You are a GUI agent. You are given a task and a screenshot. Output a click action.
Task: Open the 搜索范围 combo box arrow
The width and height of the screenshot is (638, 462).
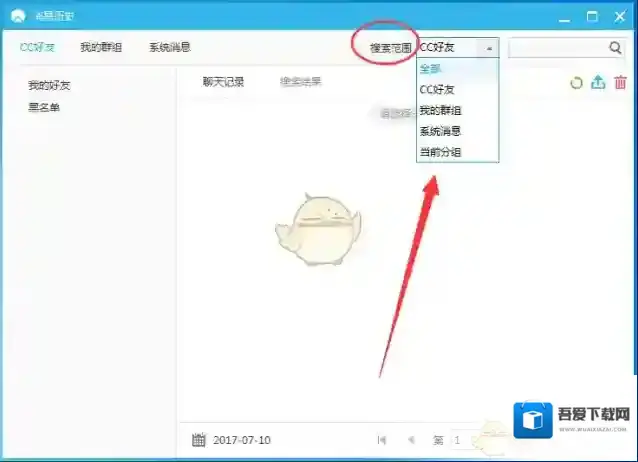489,48
